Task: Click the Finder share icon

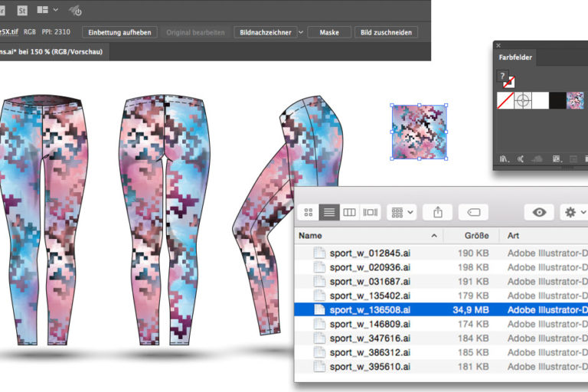Action: [x=438, y=212]
